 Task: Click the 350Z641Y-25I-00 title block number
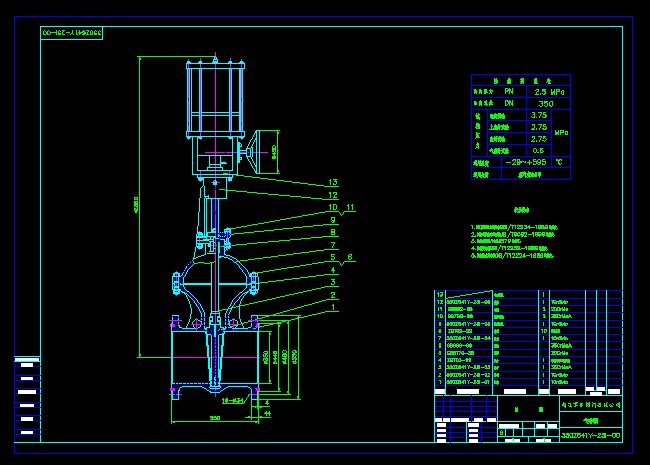589,435
